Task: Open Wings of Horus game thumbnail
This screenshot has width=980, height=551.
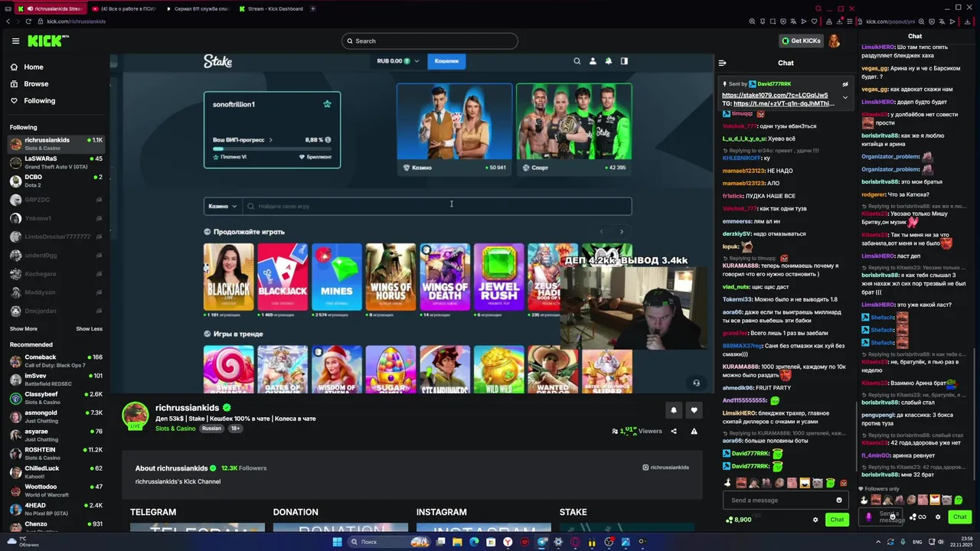Action: point(391,277)
